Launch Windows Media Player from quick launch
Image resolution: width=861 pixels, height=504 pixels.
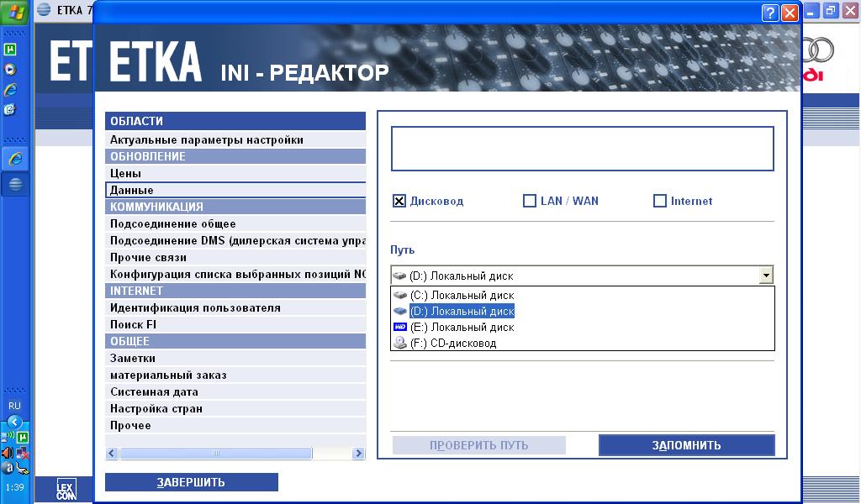click(x=11, y=70)
